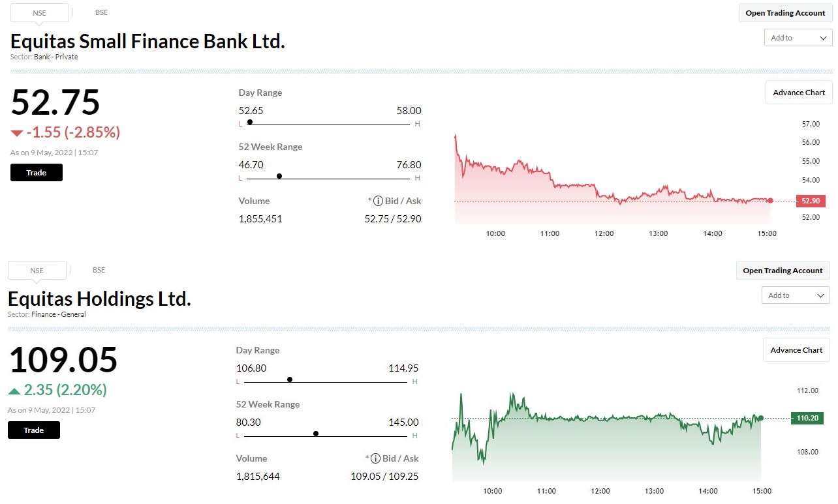The image size is (838, 504).
Task: Click the Day Range slider marker for Equitas Small Finance Bank
Action: (x=249, y=122)
